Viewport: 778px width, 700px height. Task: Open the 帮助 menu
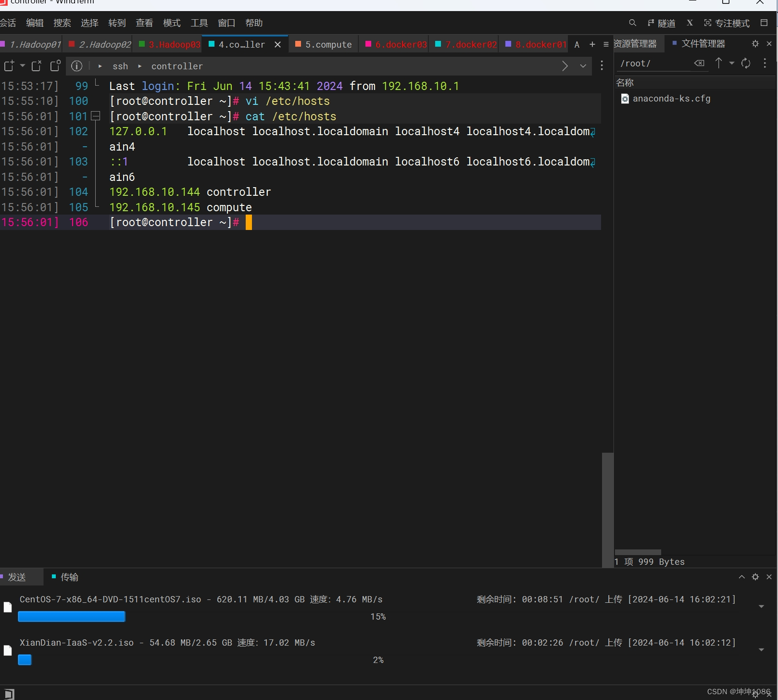[x=254, y=23]
